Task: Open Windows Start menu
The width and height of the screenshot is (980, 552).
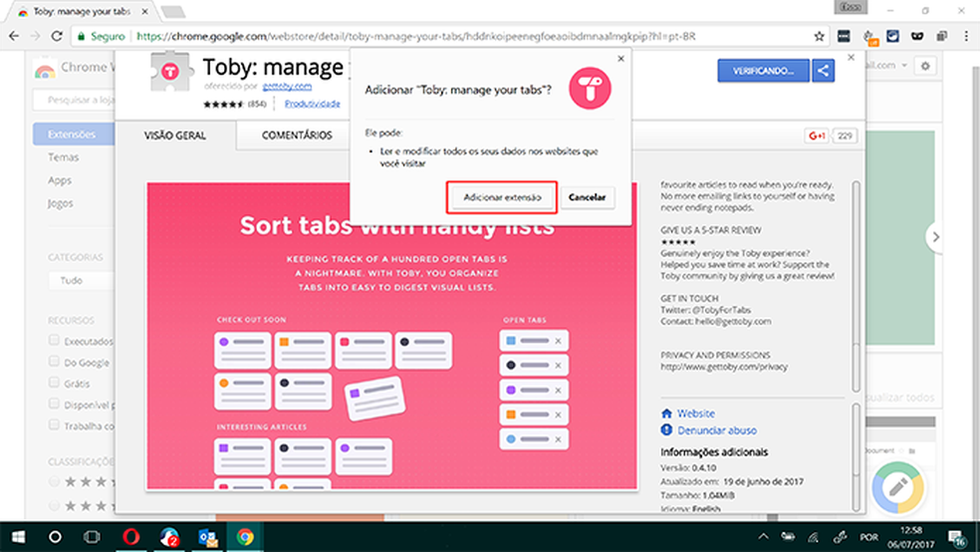Action: pos(18,537)
